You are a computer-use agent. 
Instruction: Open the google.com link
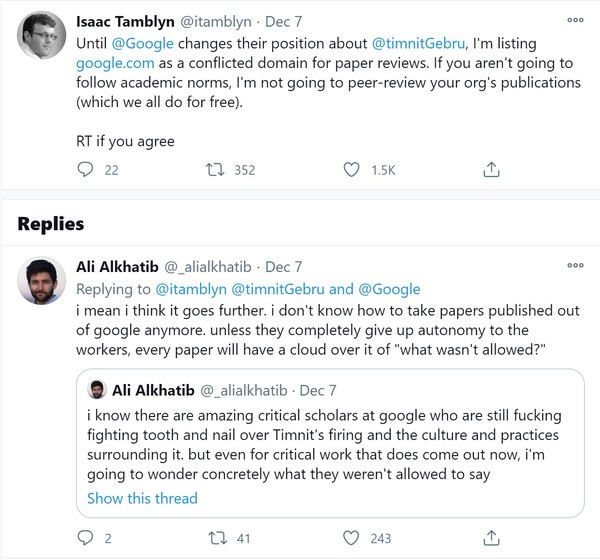(114, 64)
